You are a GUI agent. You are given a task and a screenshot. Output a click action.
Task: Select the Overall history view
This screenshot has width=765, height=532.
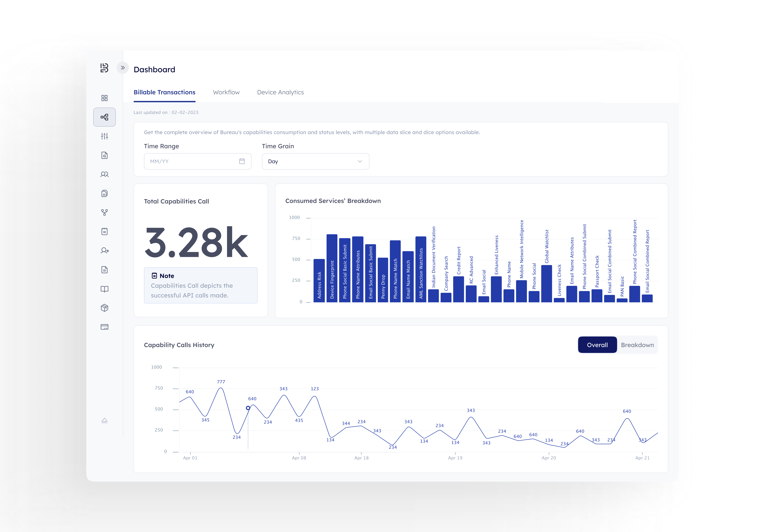[597, 345]
